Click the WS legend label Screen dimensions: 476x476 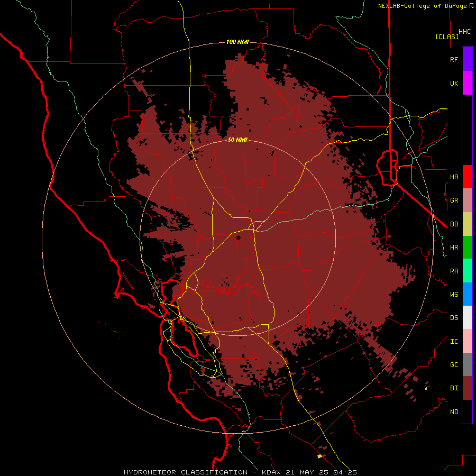tap(454, 295)
